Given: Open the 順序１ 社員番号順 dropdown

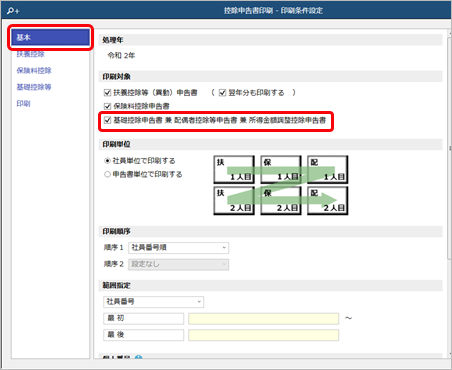Looking at the screenshot, I should tap(179, 248).
